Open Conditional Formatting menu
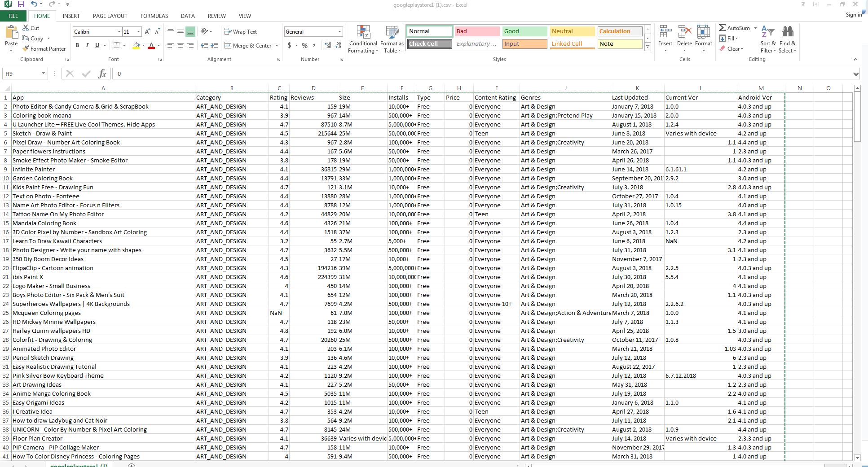 363,39
